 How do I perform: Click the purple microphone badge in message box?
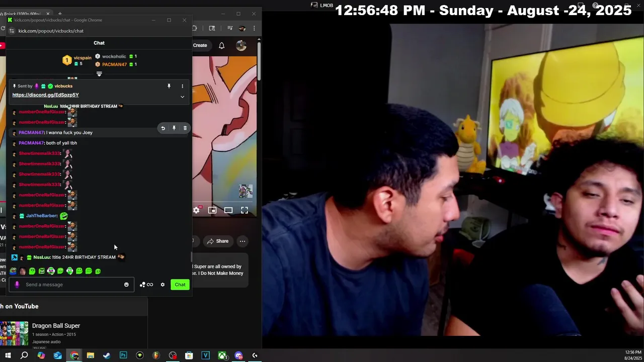point(17,285)
